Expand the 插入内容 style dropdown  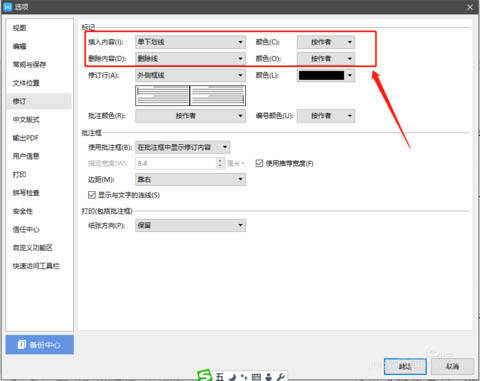pos(190,42)
